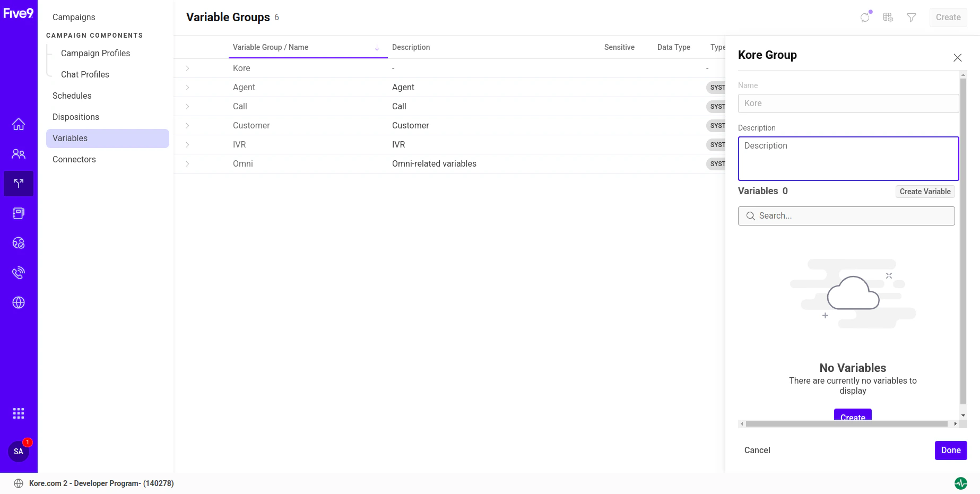
Task: Click the Five9 logo
Action: (x=19, y=13)
